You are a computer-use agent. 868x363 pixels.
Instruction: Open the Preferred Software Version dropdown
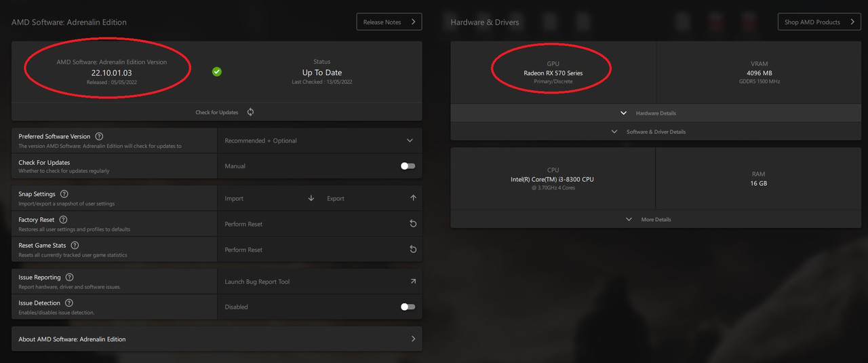(x=319, y=140)
